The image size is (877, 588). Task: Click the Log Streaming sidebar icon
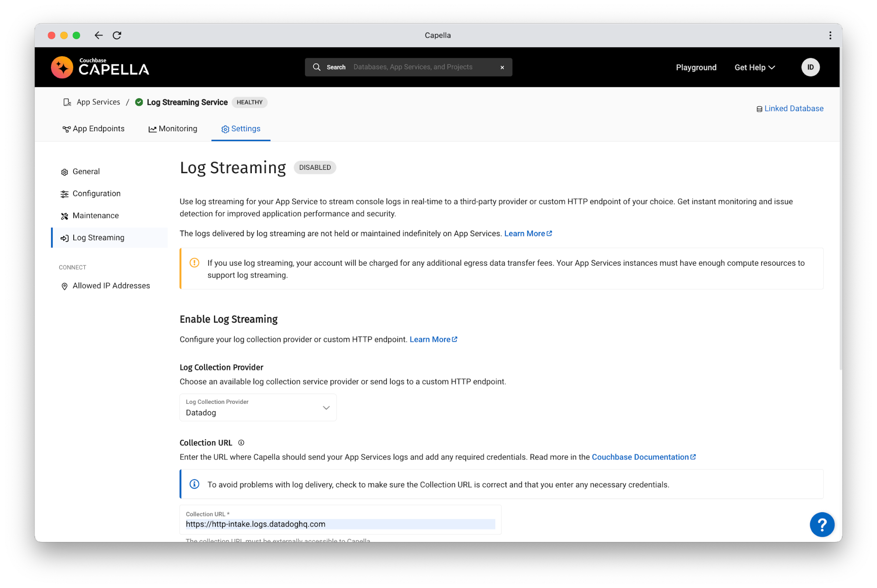pos(64,238)
